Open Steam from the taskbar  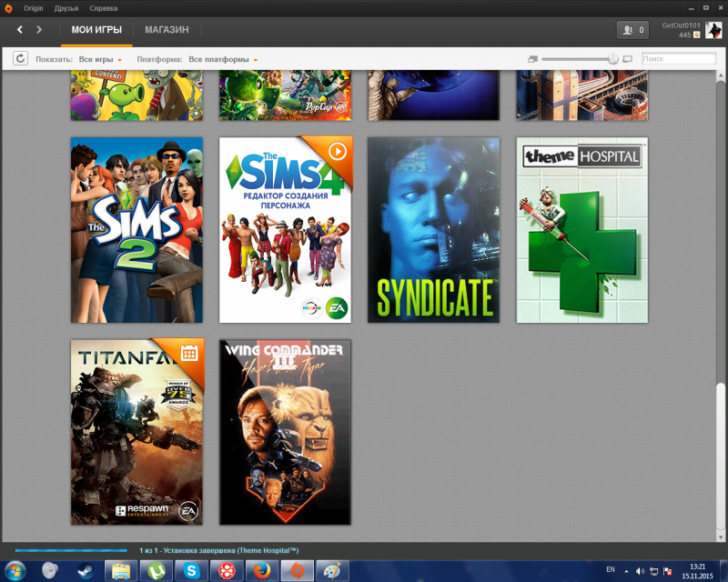(85, 570)
